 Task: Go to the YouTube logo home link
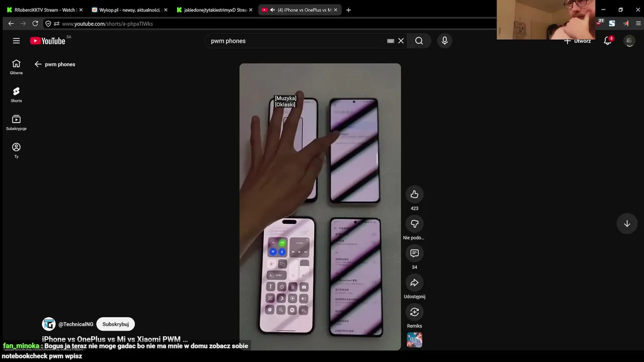click(x=48, y=41)
